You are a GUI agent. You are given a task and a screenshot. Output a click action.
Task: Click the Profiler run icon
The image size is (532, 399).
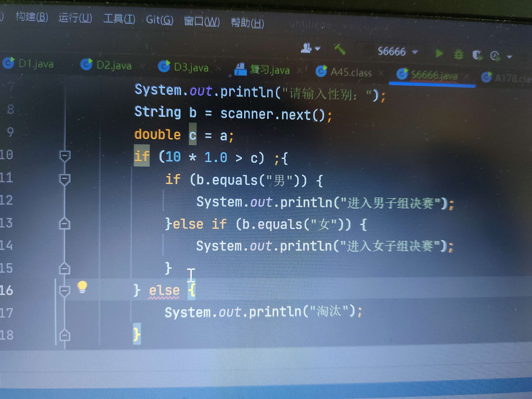(x=495, y=56)
